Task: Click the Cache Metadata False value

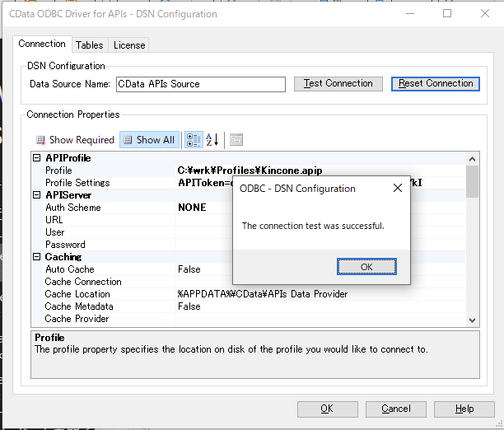Action: pyautogui.click(x=189, y=306)
